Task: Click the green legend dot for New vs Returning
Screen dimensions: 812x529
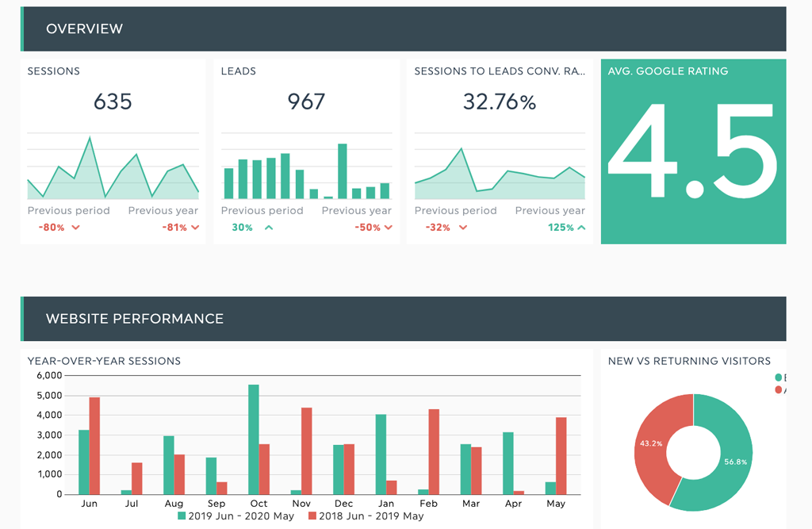Action: (x=779, y=378)
